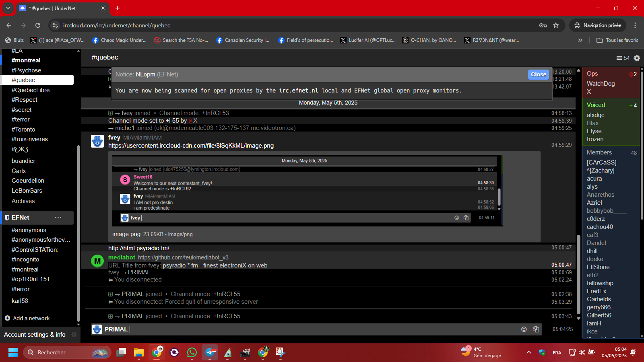Close the NLopm notice banner
This screenshot has width=644, height=362.
[x=538, y=74]
